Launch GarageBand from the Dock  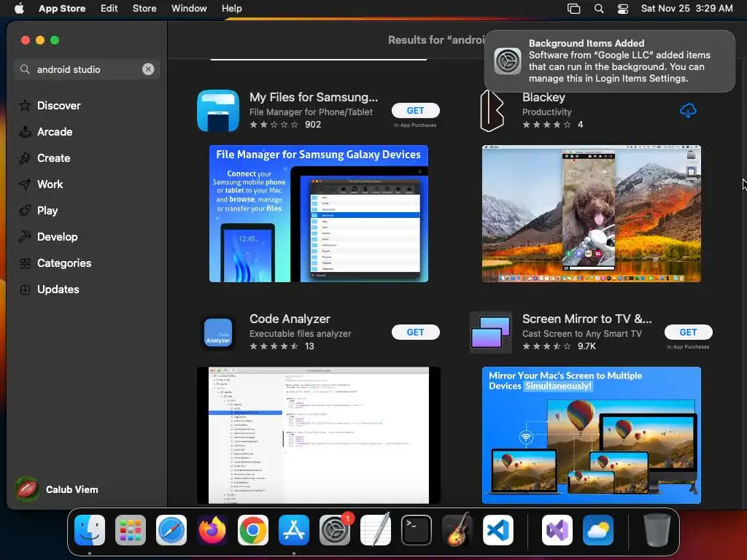tap(457, 530)
